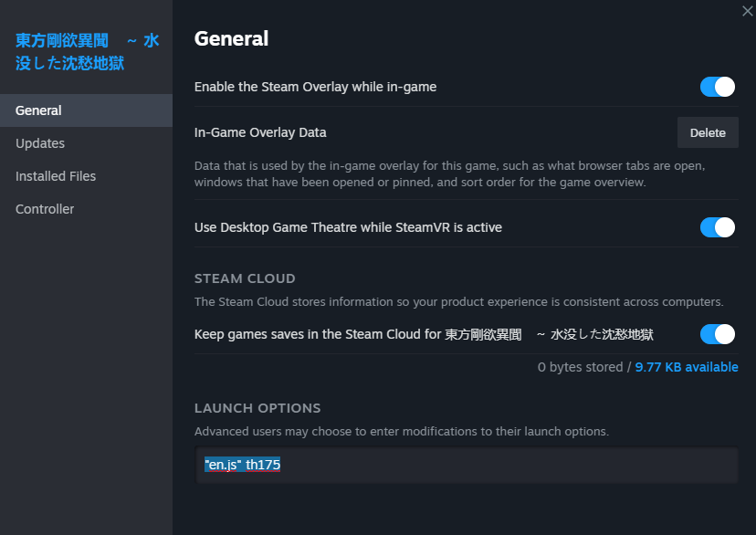The height and width of the screenshot is (535, 756).
Task: Click the STEAM CLOUD section heading
Action: coord(245,278)
